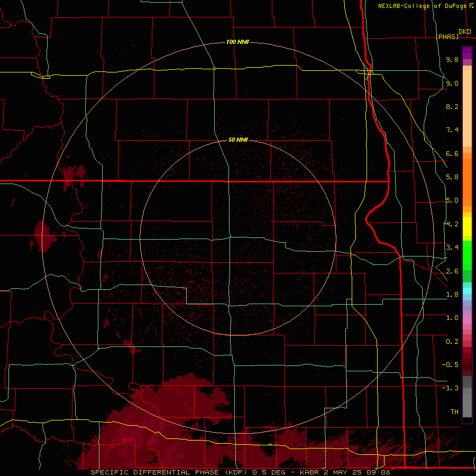
Task: Click the 5.0 value on the color scale
Action: pos(452,200)
